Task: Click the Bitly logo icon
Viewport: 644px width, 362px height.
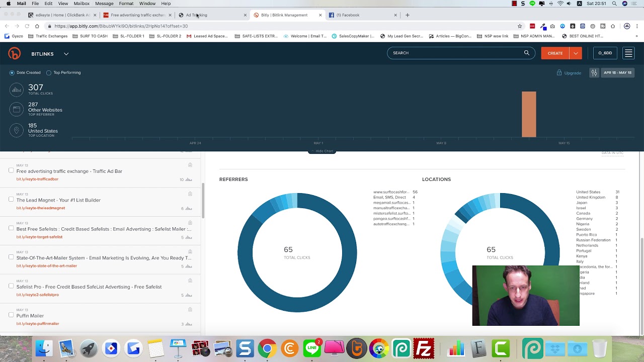Action: tap(14, 53)
